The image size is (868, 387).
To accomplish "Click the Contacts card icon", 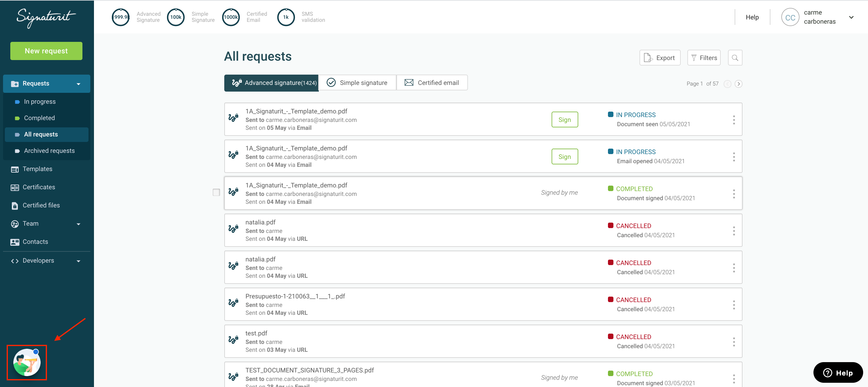I will click(x=15, y=242).
